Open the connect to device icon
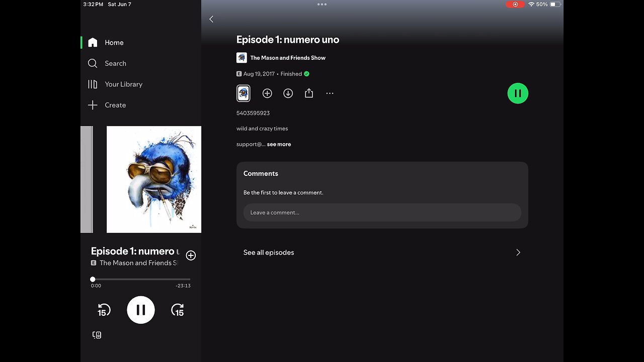This screenshot has height=362, width=644. pyautogui.click(x=97, y=335)
